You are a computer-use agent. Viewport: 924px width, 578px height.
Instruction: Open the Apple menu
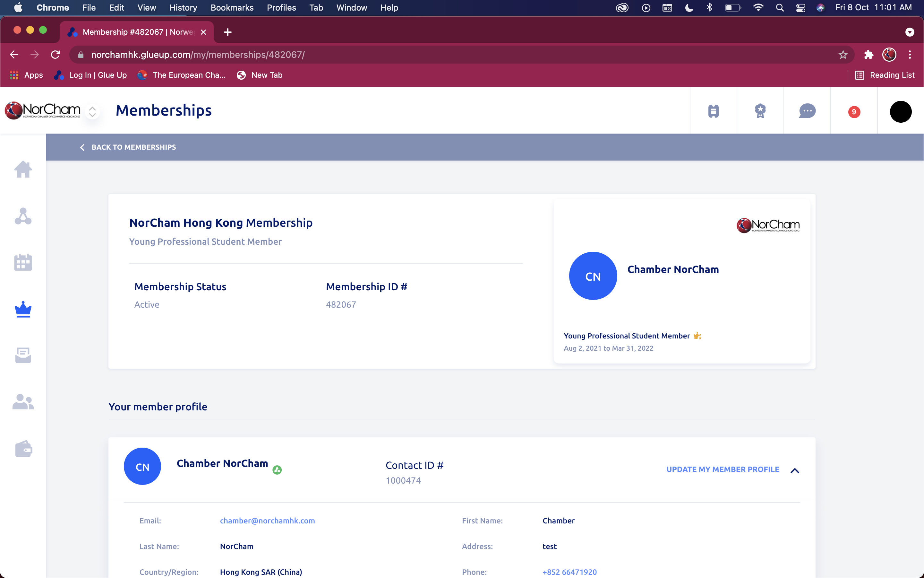tap(18, 8)
